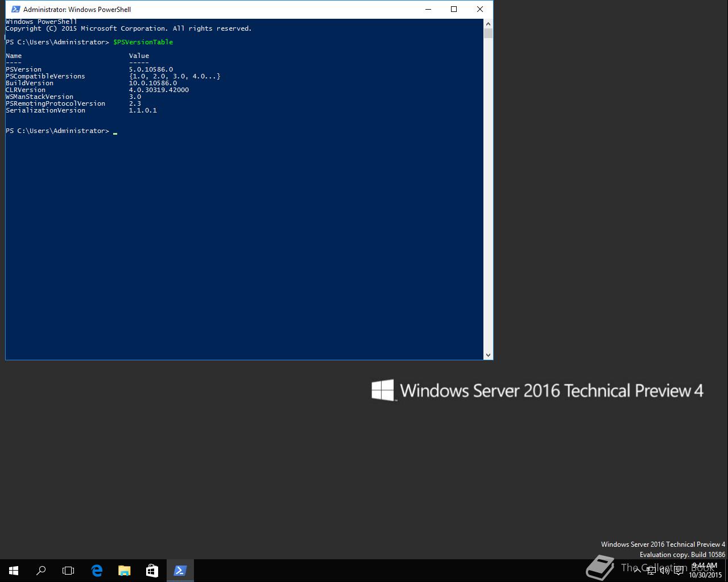Click the PowerShell scrollbar thumb
Image resolution: width=728 pixels, height=582 pixels.
point(488,34)
